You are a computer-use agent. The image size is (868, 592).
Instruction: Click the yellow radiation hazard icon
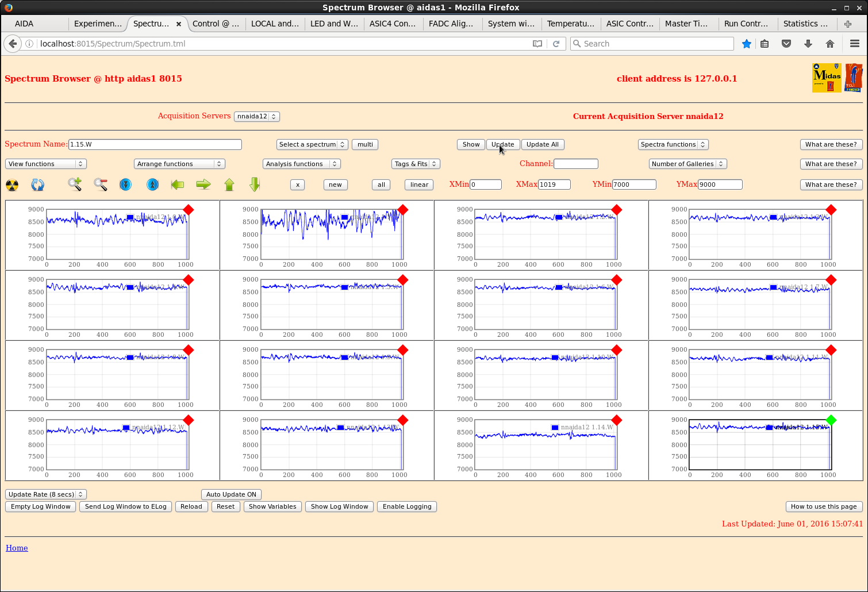[x=12, y=185]
